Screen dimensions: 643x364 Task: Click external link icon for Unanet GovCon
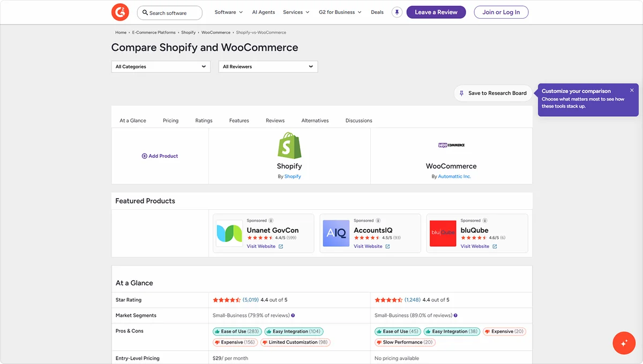pos(281,247)
